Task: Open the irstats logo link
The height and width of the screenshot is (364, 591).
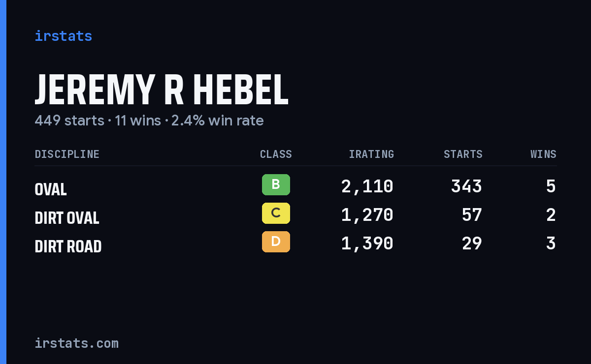Action: tap(64, 36)
